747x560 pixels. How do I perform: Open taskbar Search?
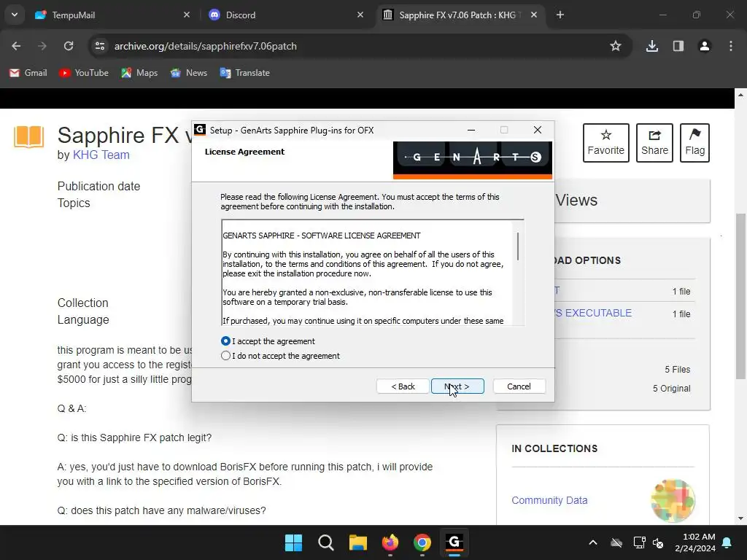click(326, 542)
